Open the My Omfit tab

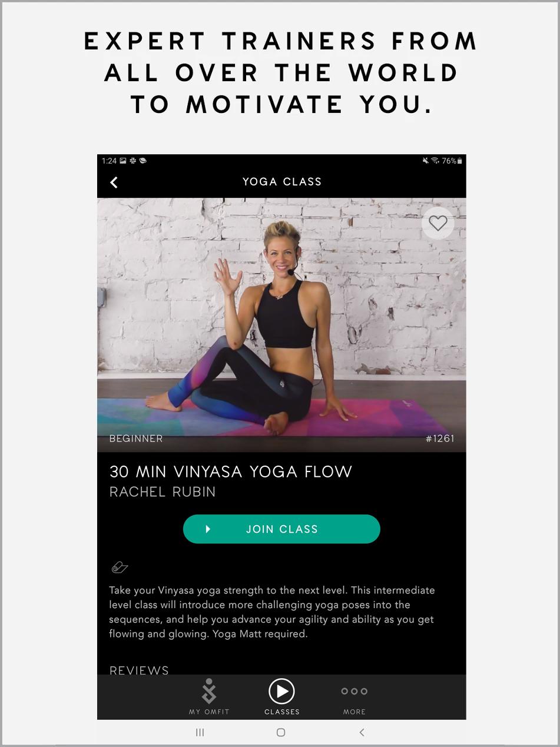209,697
